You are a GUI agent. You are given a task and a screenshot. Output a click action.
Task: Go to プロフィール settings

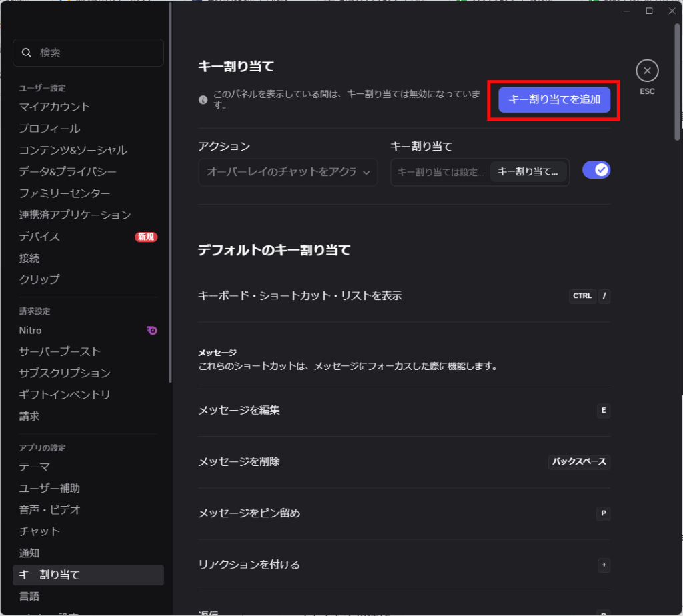[x=49, y=129]
